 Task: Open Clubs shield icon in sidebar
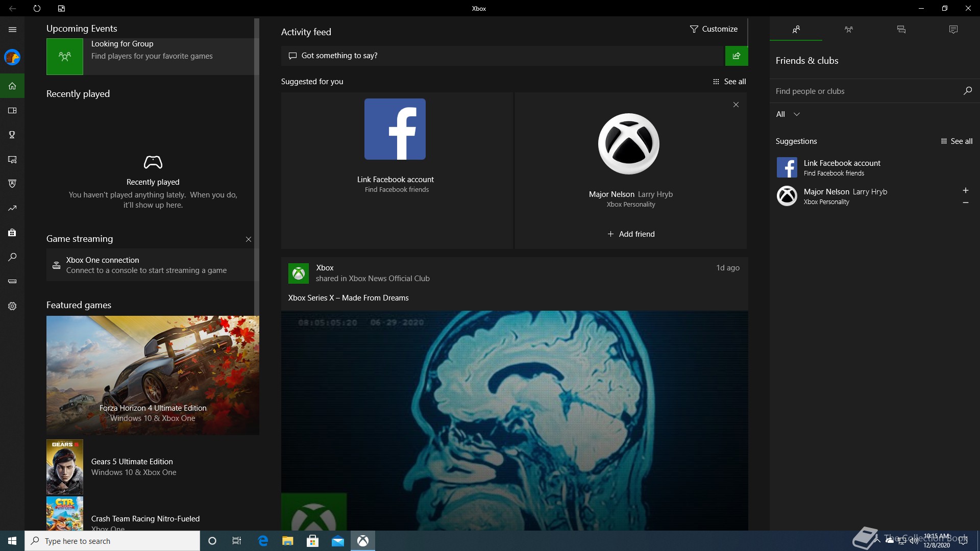click(12, 184)
